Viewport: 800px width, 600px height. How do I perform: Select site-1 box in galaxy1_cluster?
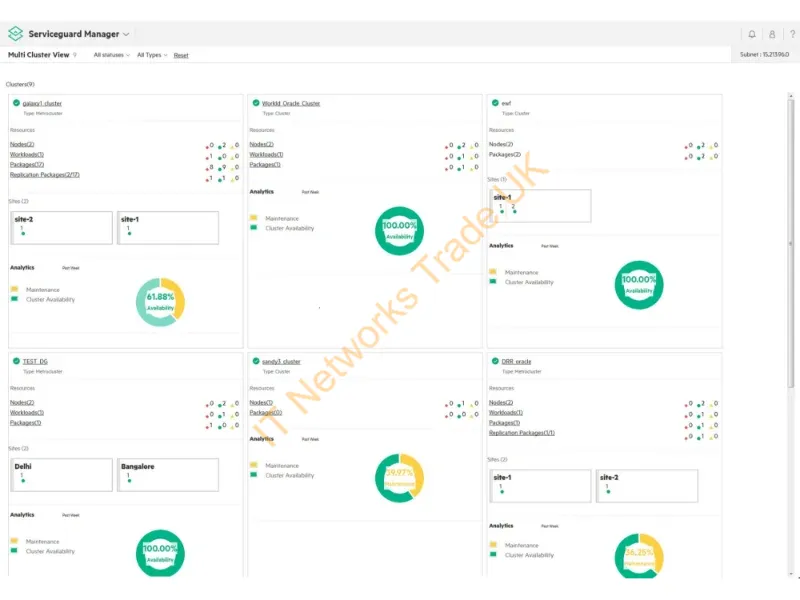(168, 228)
